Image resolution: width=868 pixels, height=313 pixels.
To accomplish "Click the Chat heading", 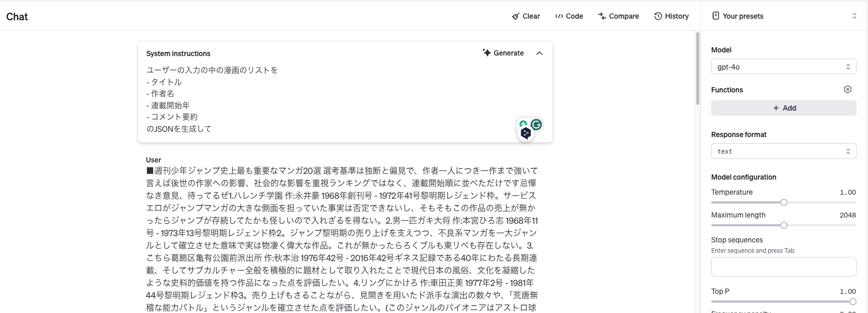I will (x=17, y=17).
